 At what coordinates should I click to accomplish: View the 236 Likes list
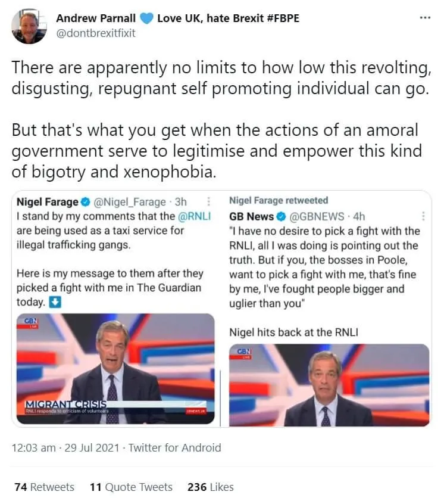pos(210,487)
